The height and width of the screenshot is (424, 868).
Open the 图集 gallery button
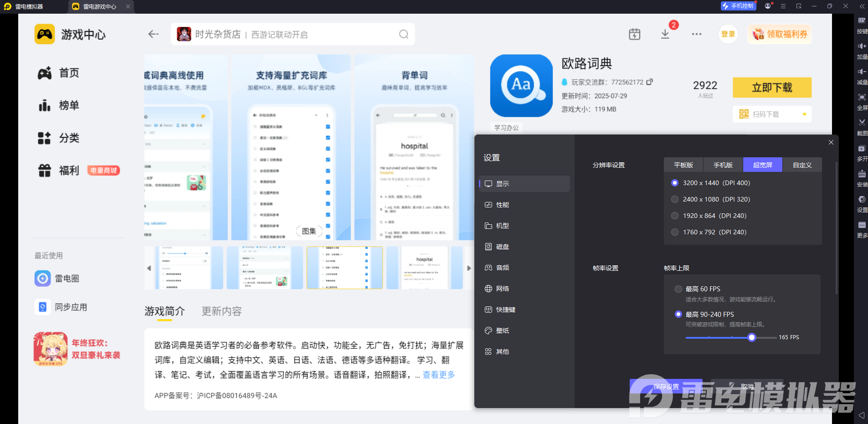[x=309, y=231]
